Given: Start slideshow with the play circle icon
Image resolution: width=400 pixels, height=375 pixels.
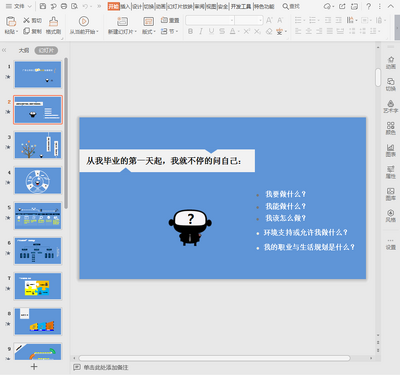Looking at the screenshot, I should pyautogui.click(x=83, y=21).
